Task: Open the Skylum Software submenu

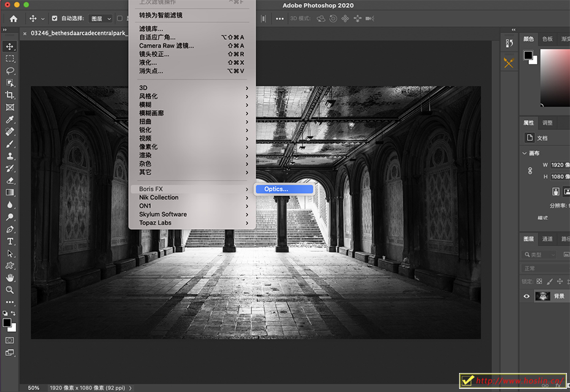Action: coord(193,214)
